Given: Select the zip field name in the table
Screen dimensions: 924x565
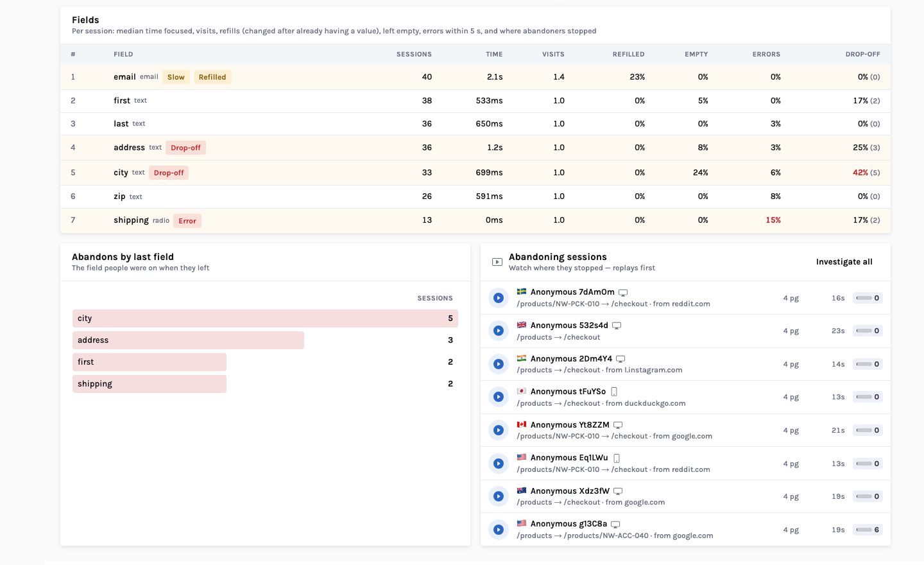Looking at the screenshot, I should pos(119,196).
